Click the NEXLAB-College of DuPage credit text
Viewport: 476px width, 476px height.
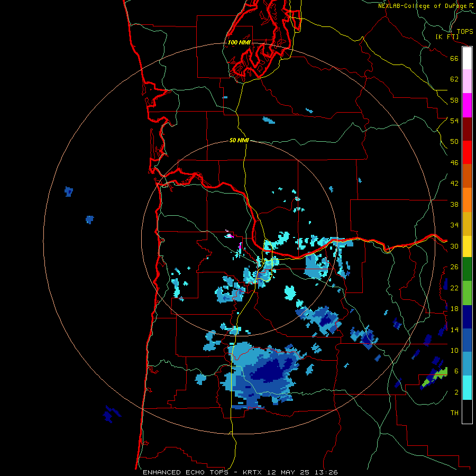pos(426,6)
